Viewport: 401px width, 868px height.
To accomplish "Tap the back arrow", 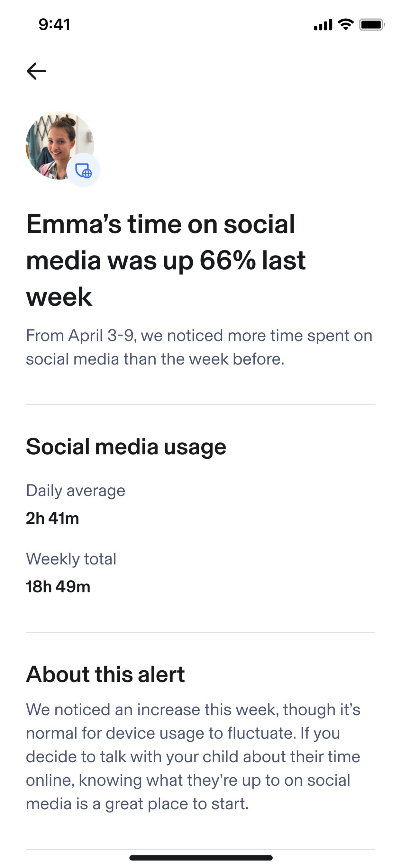I will click(x=36, y=71).
